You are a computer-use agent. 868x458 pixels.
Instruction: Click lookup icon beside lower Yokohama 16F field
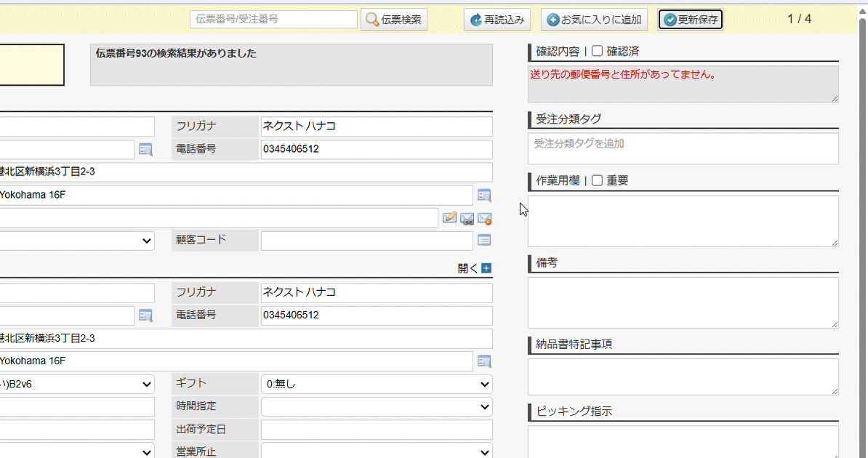(x=484, y=361)
